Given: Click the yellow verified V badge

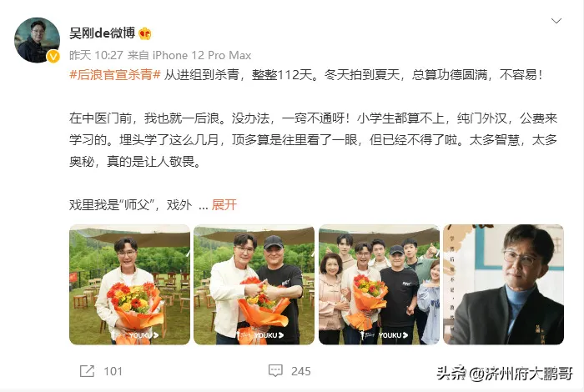Looking at the screenshot, I should [53, 57].
